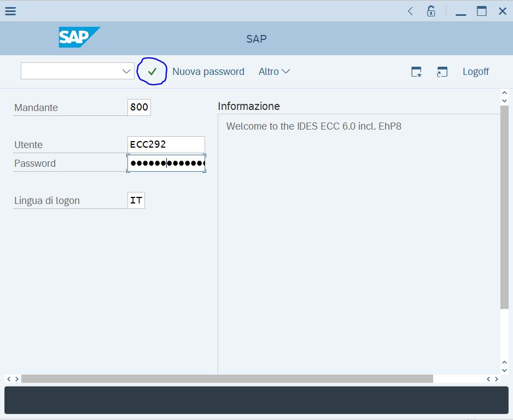
Task: Click the down arrow at the vertical scrollbar's bottom
Action: (x=504, y=370)
